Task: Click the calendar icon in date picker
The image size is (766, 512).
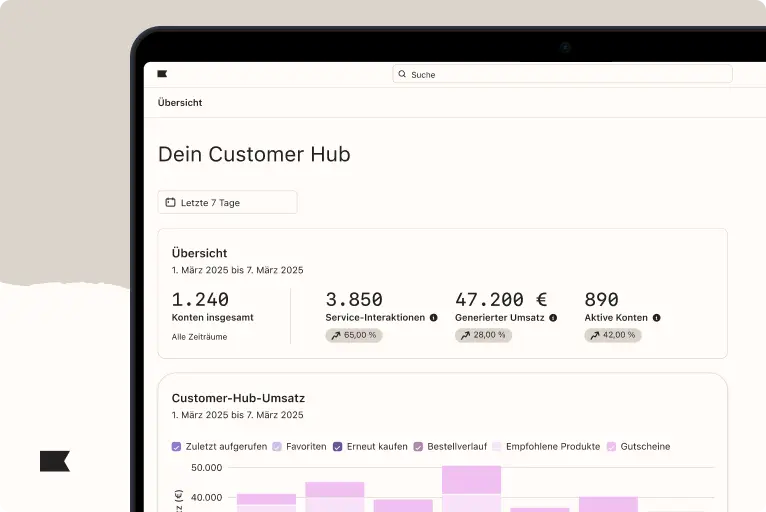Action: pos(170,203)
